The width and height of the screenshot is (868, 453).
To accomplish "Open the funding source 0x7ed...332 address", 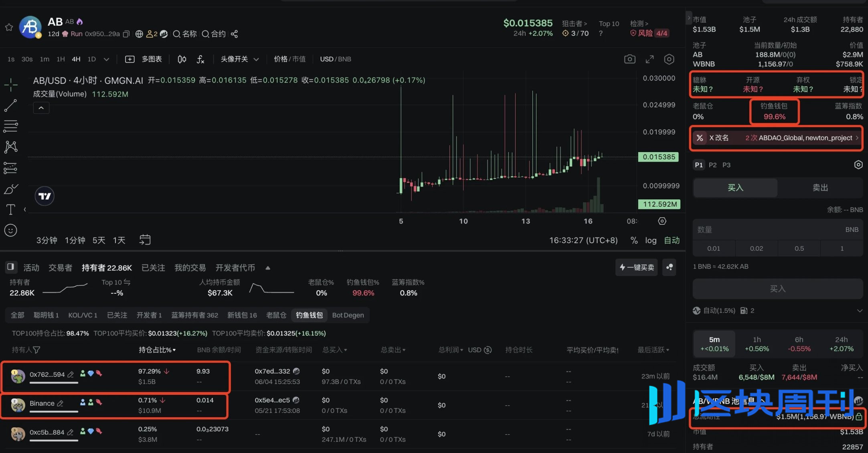I will coord(272,372).
